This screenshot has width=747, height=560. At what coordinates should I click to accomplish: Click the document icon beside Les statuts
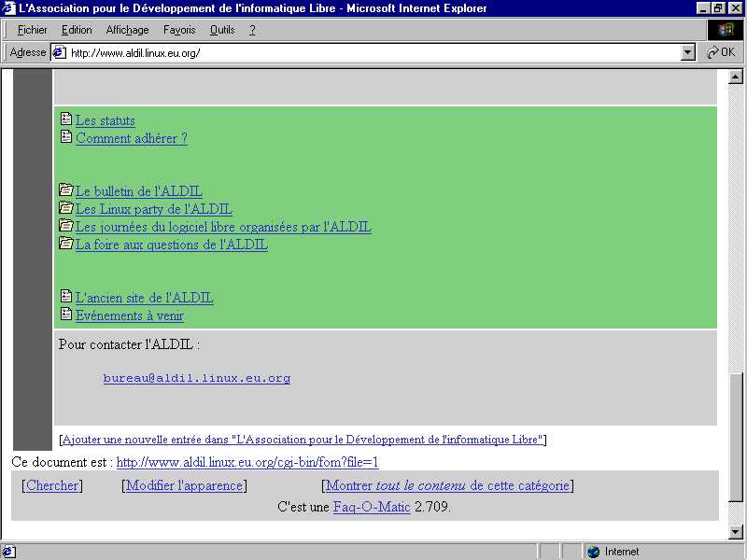click(65, 119)
